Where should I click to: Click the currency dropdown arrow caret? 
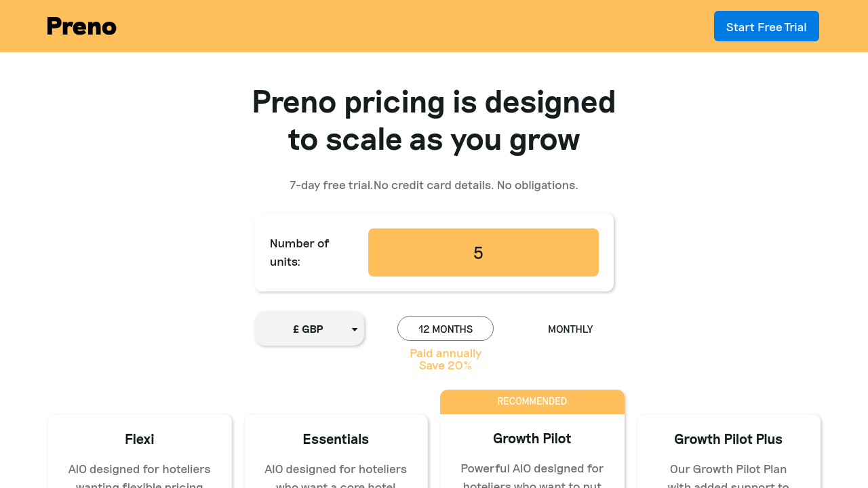[354, 329]
